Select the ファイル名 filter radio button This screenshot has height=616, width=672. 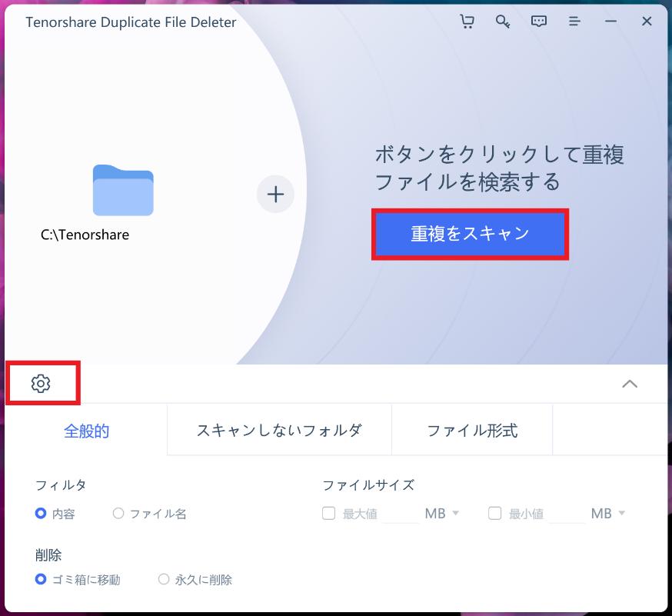pos(118,513)
